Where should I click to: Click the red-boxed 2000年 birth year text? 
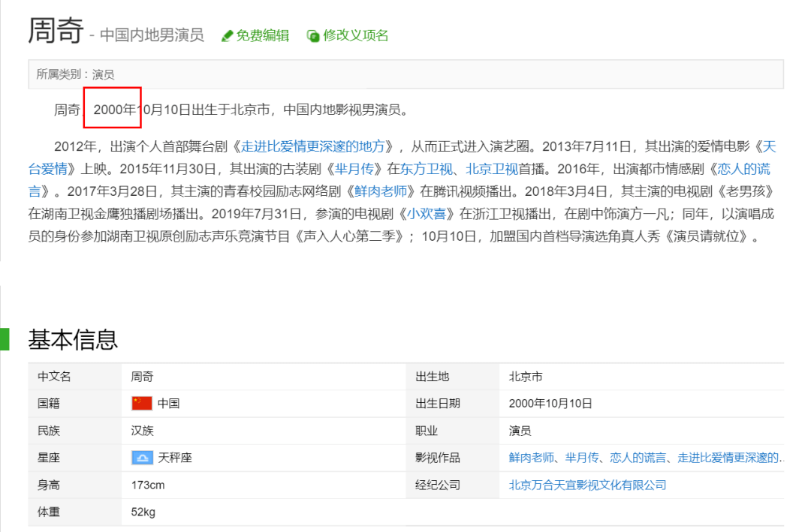click(x=111, y=108)
